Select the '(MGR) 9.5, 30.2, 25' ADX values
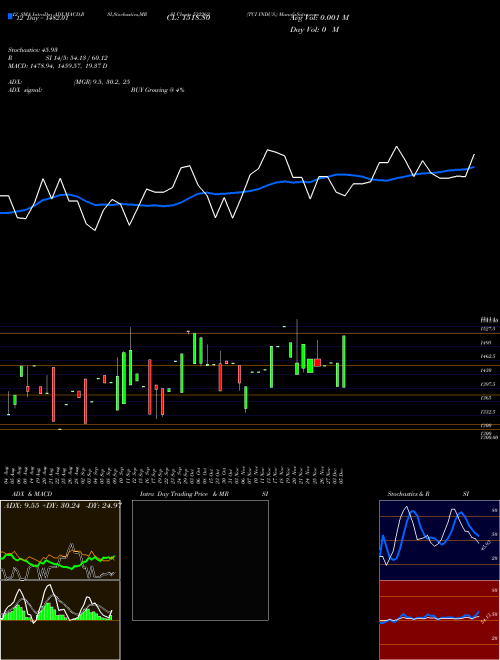This screenshot has width=500, height=660. pos(102,82)
